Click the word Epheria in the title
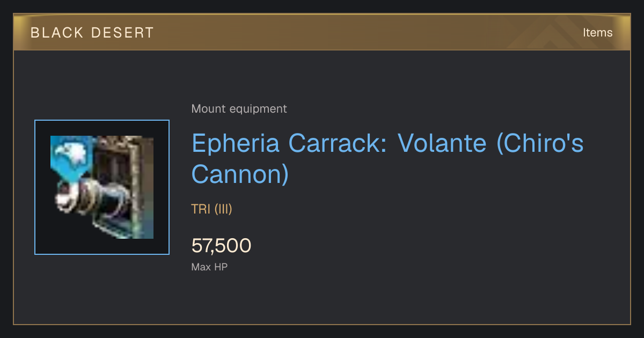Viewport: 644px width, 338px height. point(236,144)
